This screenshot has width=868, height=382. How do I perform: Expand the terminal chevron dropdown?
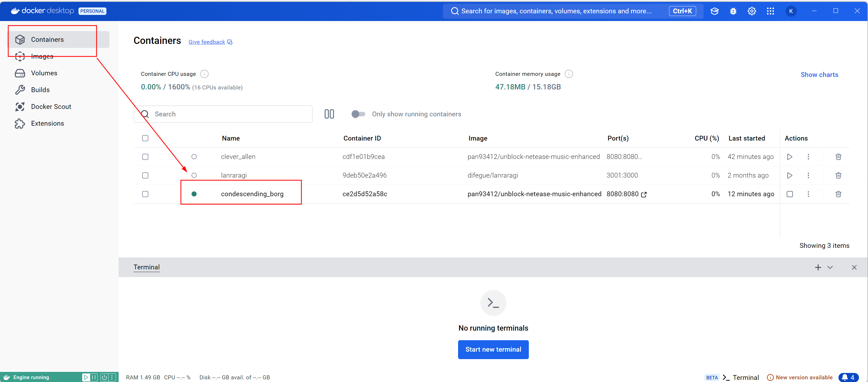830,267
